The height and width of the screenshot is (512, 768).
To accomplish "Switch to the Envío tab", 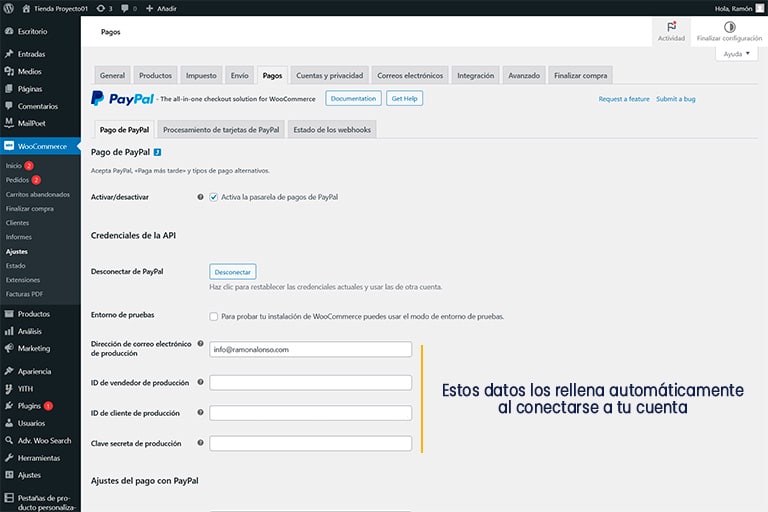I will coord(240,75).
